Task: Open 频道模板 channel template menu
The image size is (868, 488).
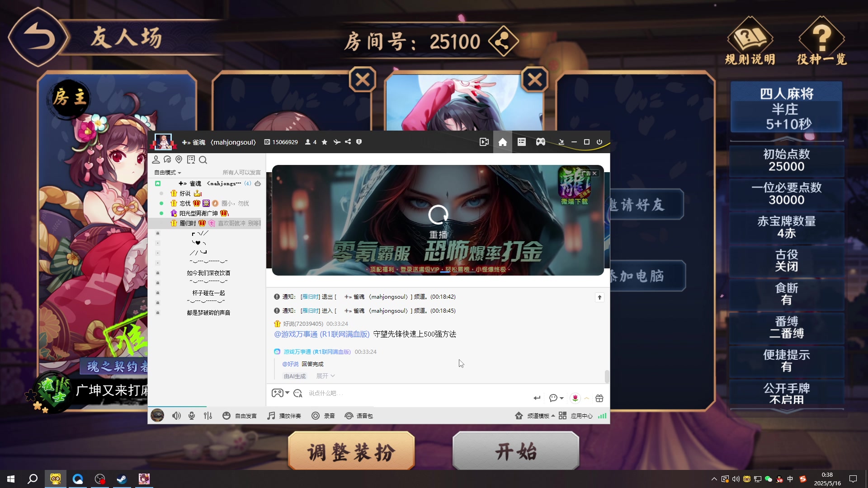Action: (x=535, y=416)
